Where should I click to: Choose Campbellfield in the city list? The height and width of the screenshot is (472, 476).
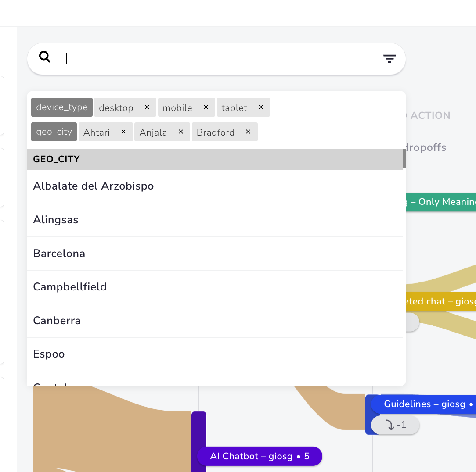click(215, 287)
